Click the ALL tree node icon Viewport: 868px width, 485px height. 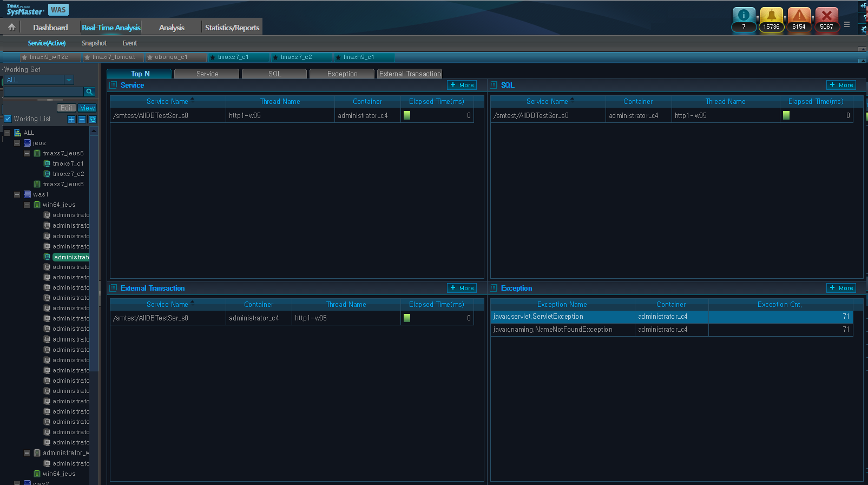[17, 133]
